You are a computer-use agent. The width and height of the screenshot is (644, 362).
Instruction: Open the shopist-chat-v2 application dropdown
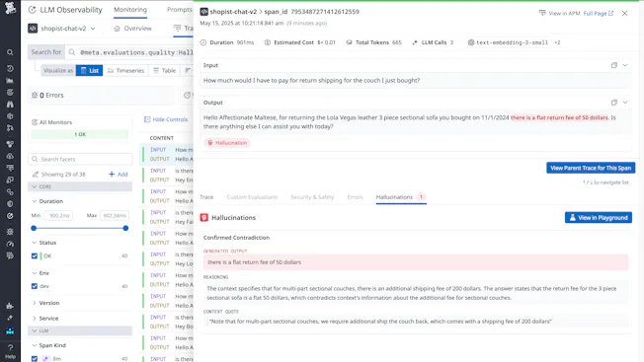coord(93,29)
